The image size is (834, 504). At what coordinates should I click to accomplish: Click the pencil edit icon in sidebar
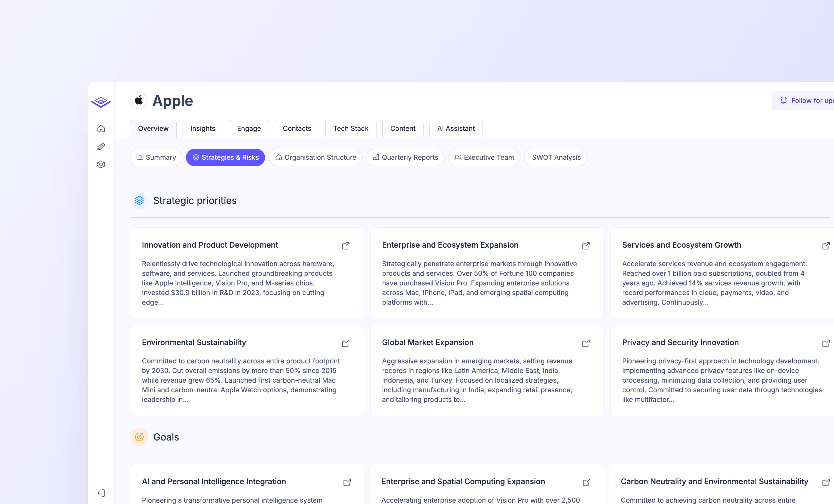point(101,146)
